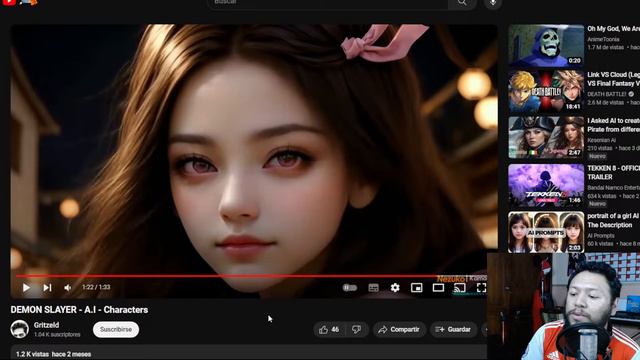Open player settings gear

pyautogui.click(x=395, y=288)
